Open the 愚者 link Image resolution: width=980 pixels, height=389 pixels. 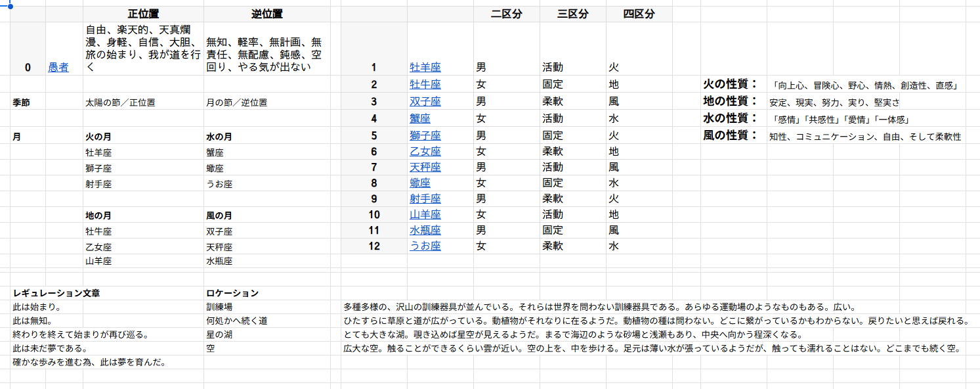click(x=58, y=67)
